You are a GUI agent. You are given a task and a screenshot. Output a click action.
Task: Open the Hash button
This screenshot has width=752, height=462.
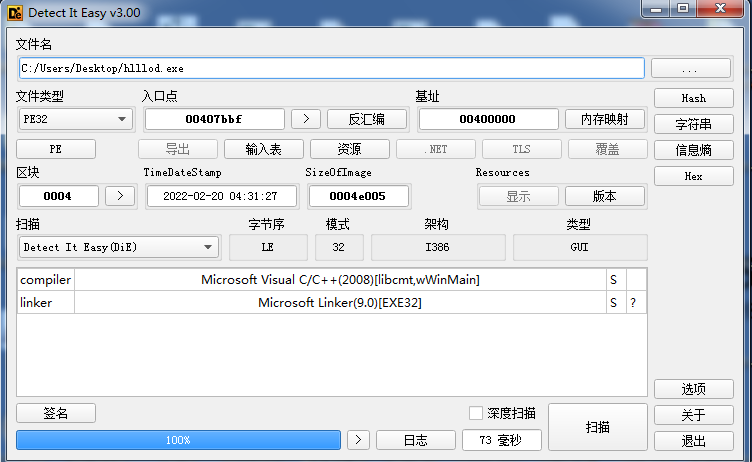[x=693, y=98]
